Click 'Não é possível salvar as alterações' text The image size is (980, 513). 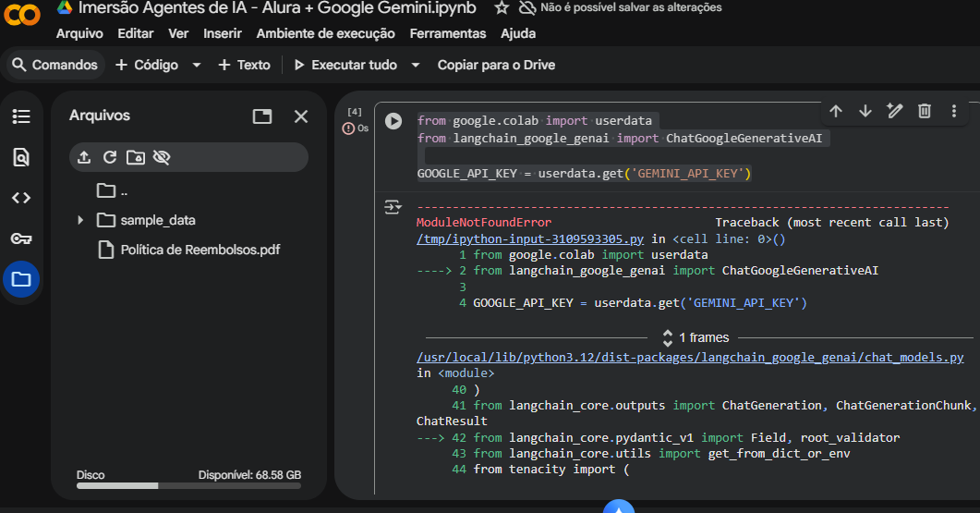631,7
